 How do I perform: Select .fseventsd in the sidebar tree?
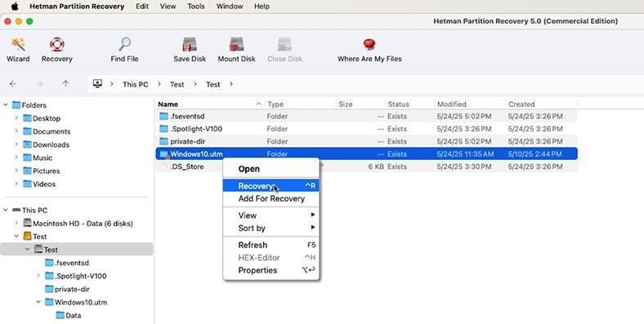point(67,263)
